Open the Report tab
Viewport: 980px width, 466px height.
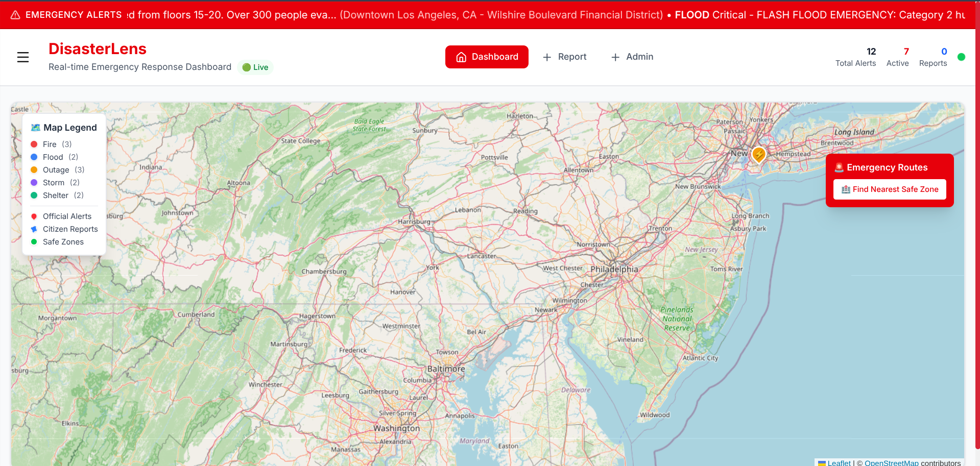pyautogui.click(x=564, y=57)
